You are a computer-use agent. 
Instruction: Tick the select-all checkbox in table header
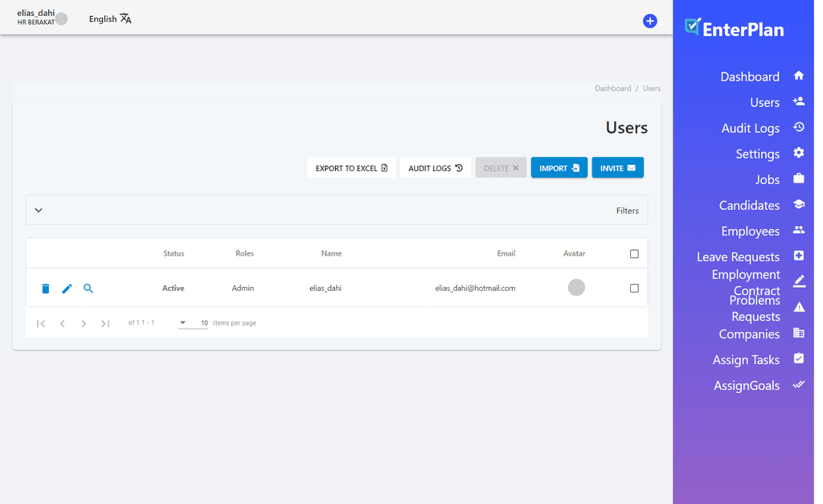(x=634, y=254)
